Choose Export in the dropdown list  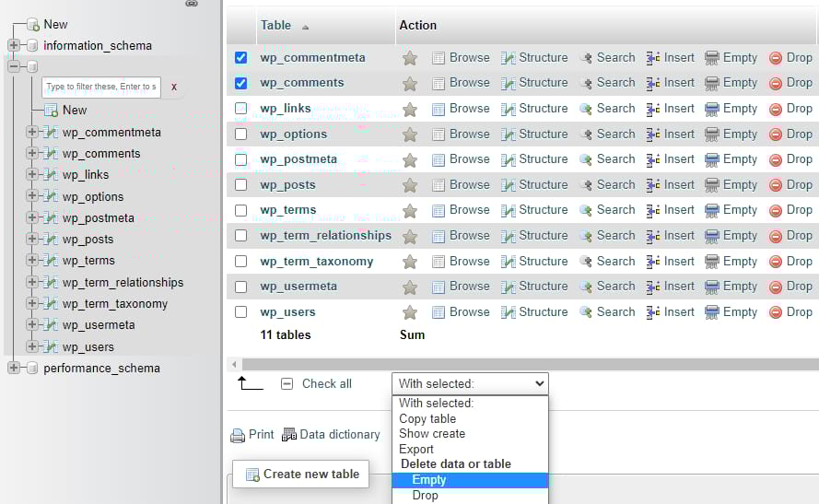coord(416,449)
